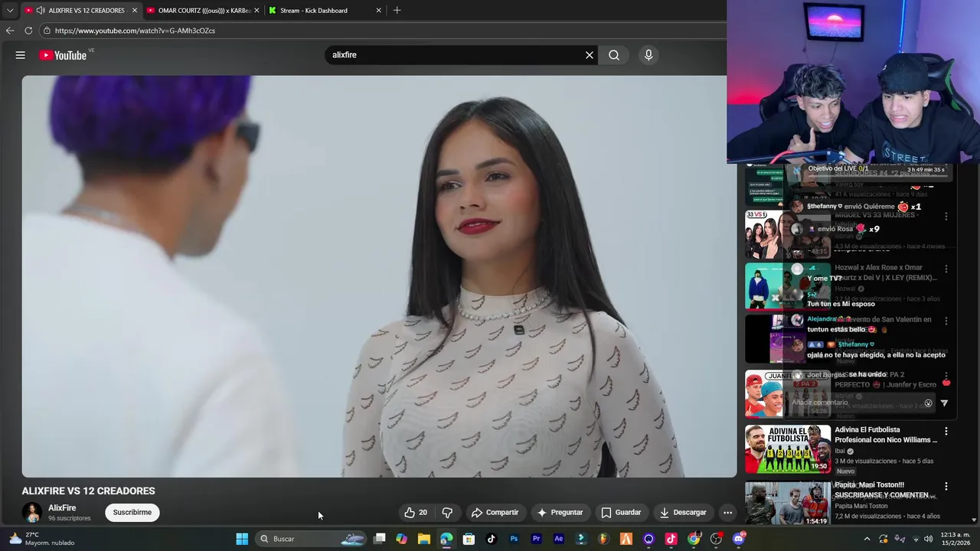
Task: Like the video with 20 likes
Action: (416, 513)
